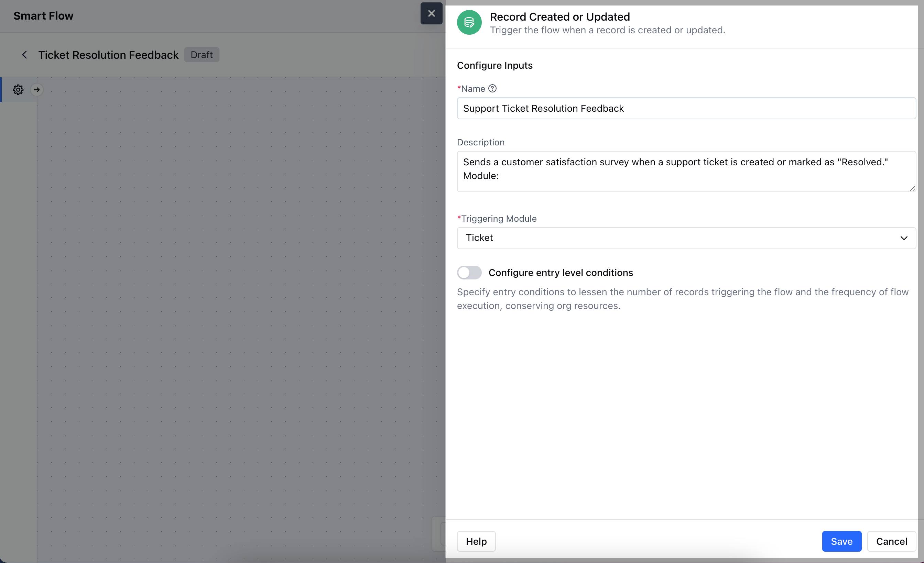Click the Configure entry level conditions label
Image resolution: width=924 pixels, height=563 pixels.
click(x=561, y=273)
